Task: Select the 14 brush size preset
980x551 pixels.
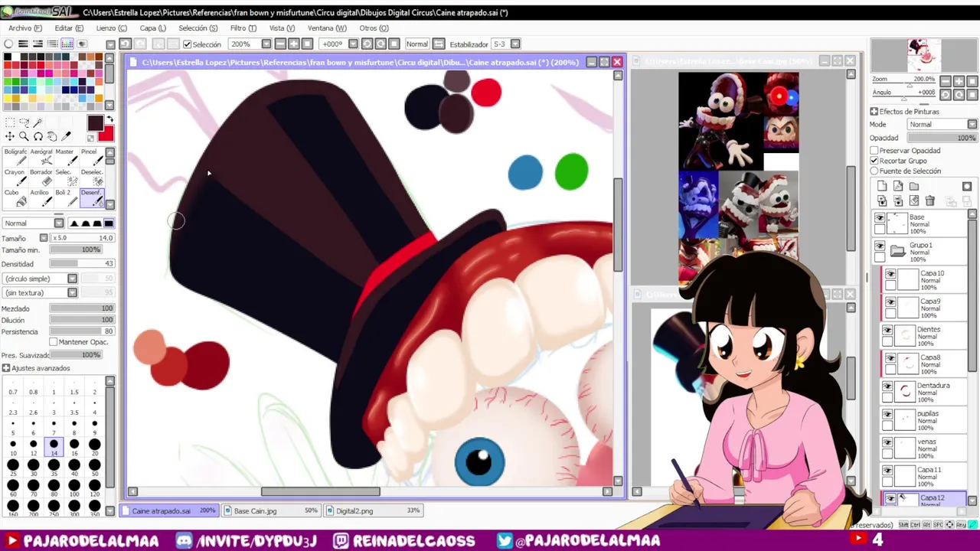Action: point(54,448)
